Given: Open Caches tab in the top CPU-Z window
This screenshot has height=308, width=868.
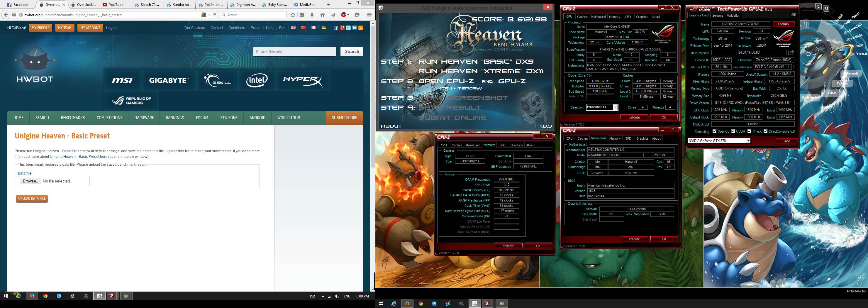Looking at the screenshot, I should pos(582,16).
